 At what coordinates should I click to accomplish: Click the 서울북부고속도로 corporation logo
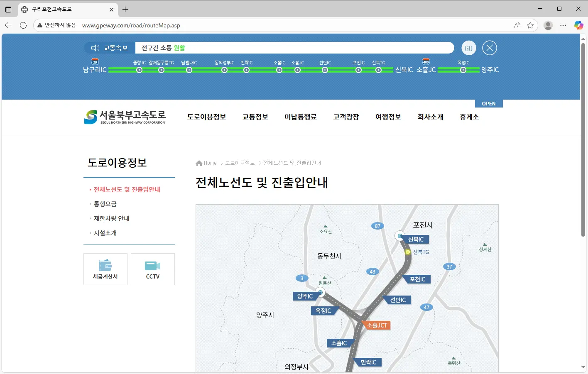[125, 117]
